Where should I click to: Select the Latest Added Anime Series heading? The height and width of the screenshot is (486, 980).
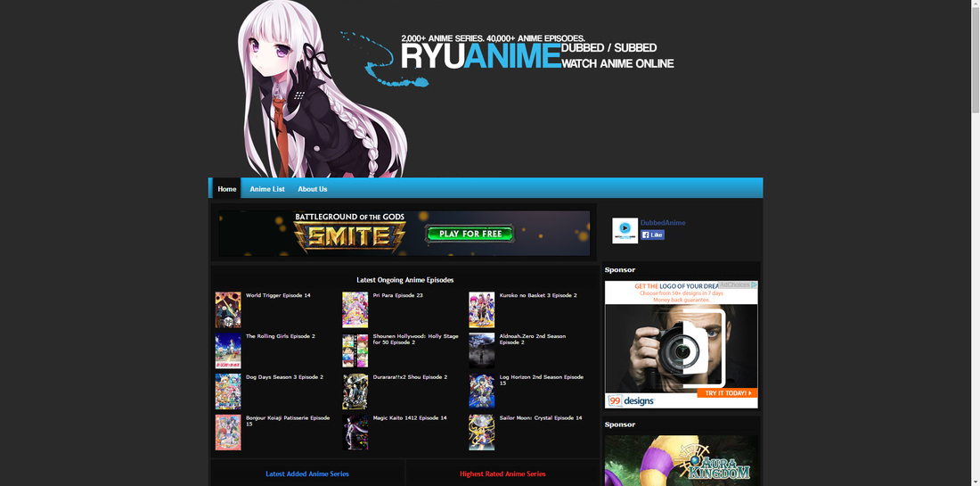tap(307, 474)
